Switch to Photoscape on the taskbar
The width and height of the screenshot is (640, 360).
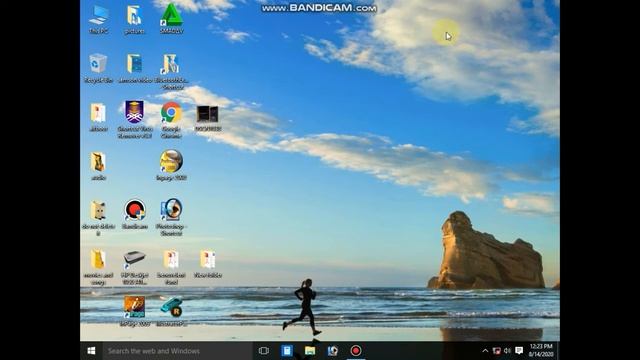[x=333, y=351]
